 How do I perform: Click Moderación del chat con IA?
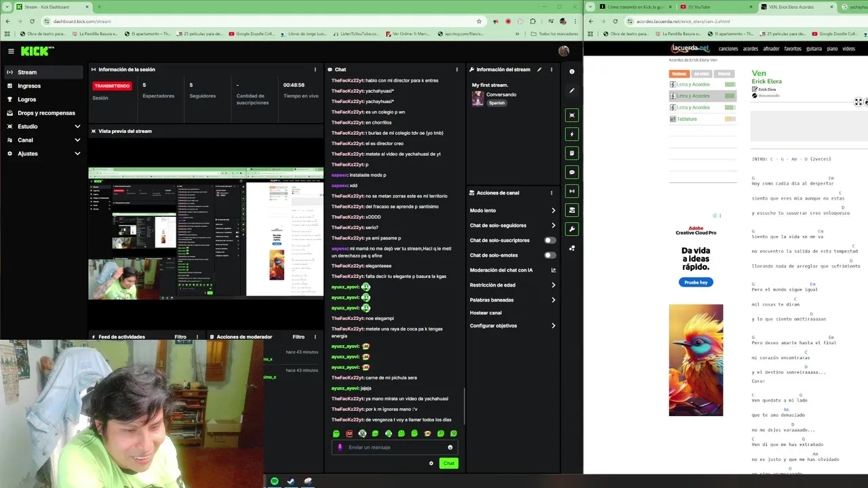(512, 270)
